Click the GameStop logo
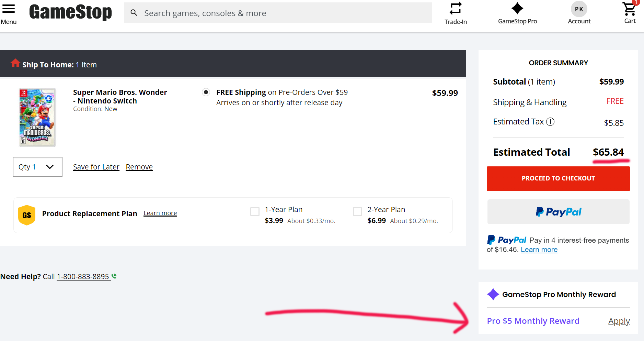 [70, 12]
